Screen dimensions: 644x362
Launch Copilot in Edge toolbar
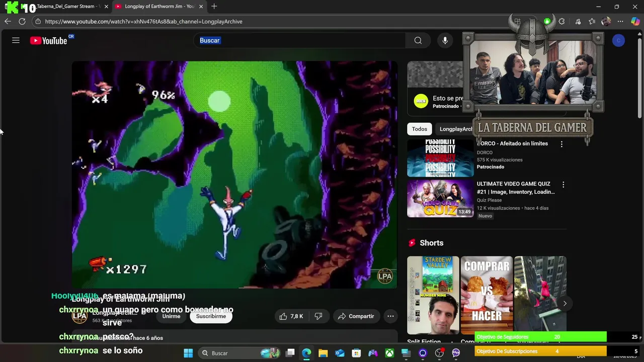635,21
